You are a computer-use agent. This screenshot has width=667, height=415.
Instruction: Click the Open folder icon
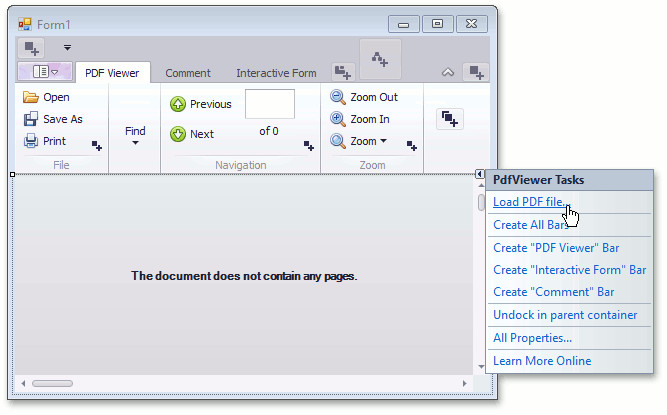tap(31, 97)
